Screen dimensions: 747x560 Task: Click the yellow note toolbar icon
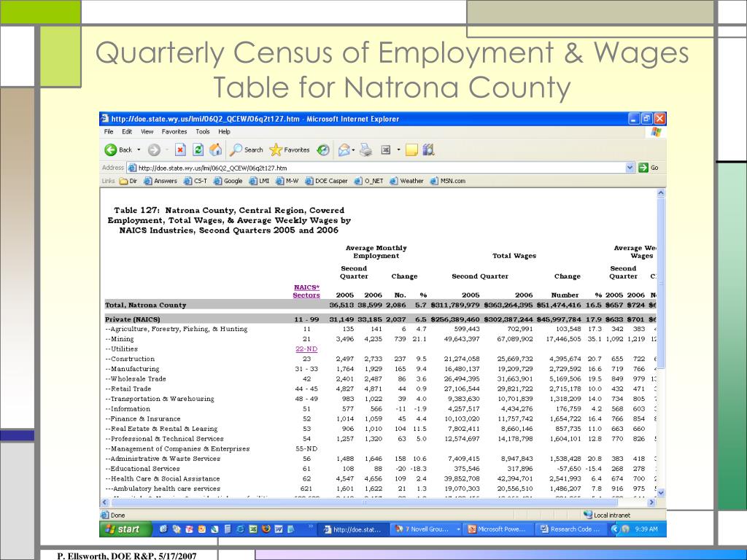tap(411, 150)
